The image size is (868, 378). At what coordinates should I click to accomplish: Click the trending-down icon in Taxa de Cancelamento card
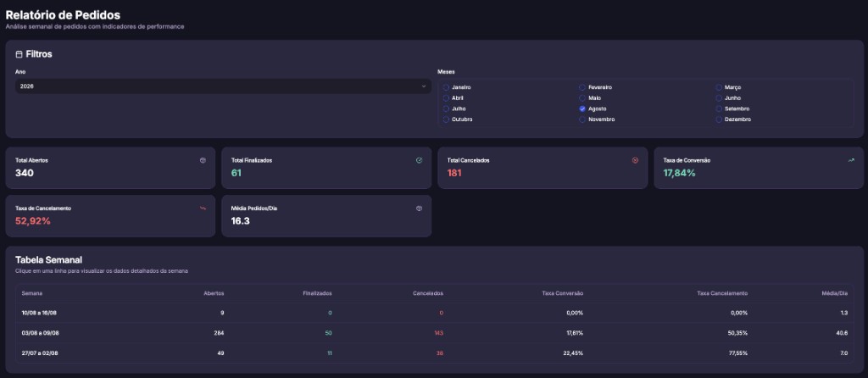[203, 208]
